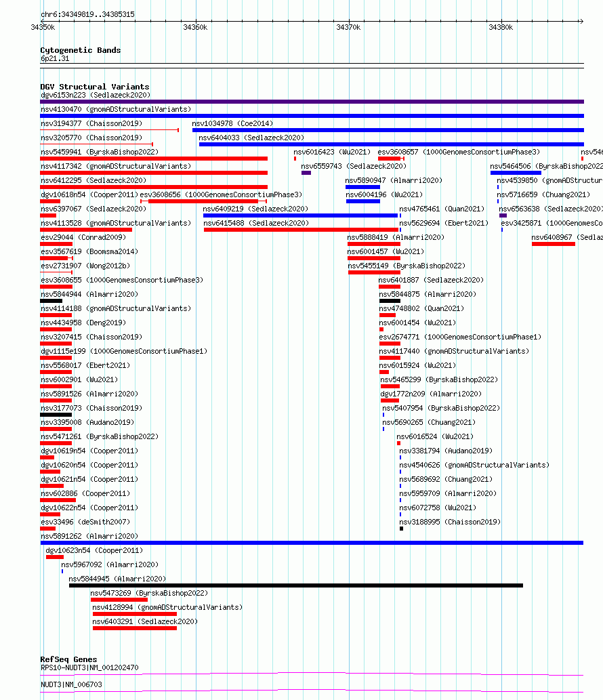
Task: Select nsv4748802 (Quan2021) variant
Action: (x=421, y=310)
